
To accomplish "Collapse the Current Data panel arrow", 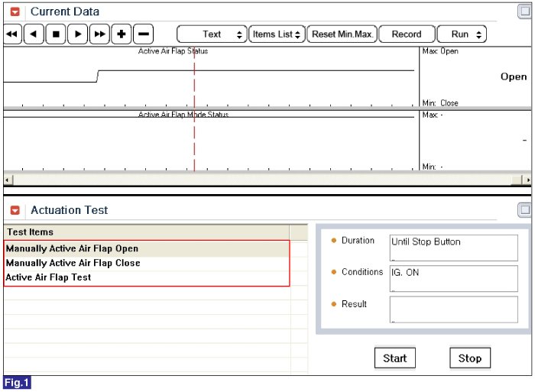I will (x=15, y=12).
